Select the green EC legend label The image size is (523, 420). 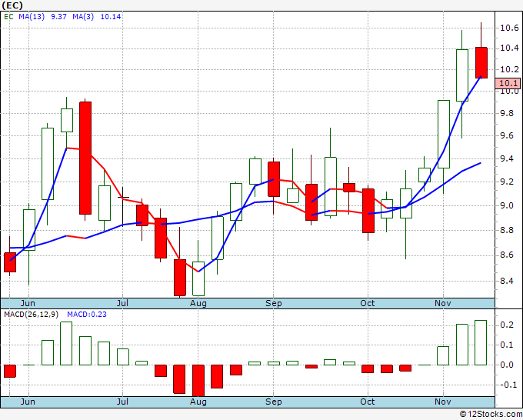point(8,17)
